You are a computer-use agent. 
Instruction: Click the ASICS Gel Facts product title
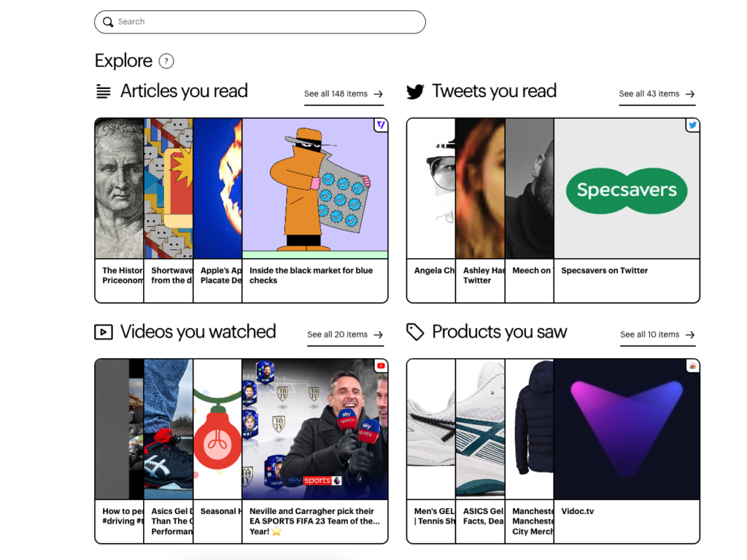pyautogui.click(x=484, y=516)
